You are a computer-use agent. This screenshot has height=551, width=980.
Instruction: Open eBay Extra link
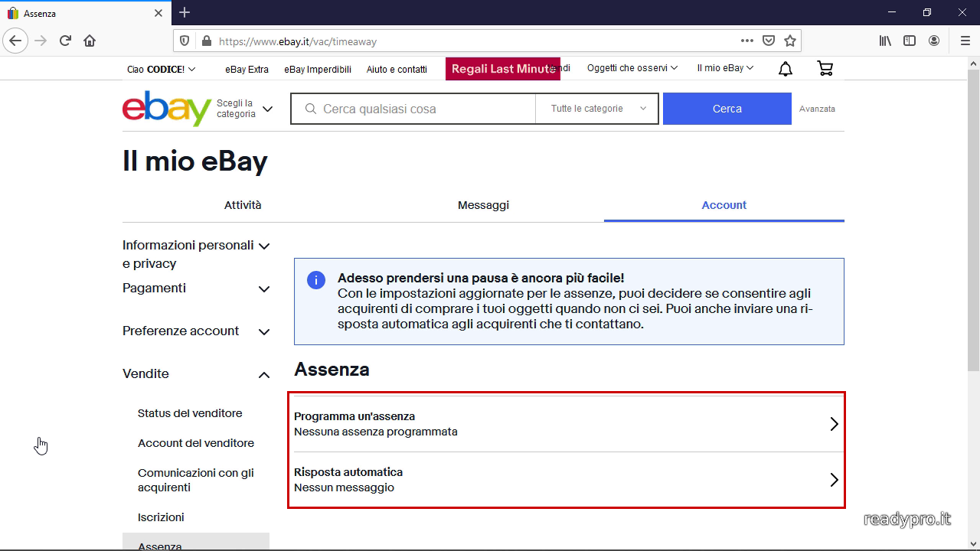click(247, 70)
